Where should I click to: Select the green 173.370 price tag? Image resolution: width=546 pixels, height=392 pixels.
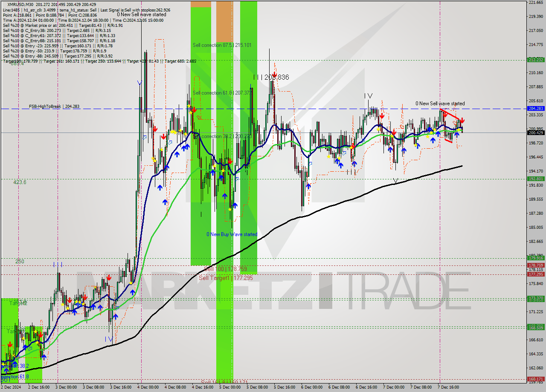point(535,298)
